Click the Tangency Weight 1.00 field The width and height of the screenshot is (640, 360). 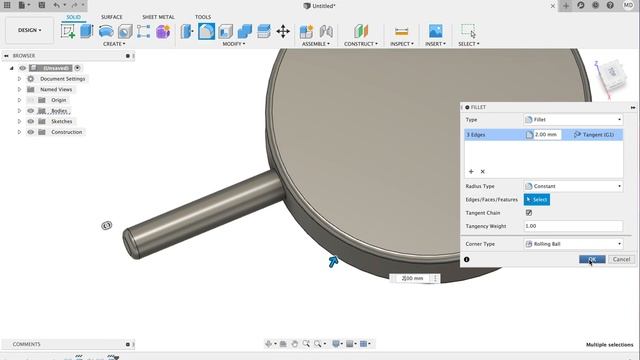[x=573, y=226]
